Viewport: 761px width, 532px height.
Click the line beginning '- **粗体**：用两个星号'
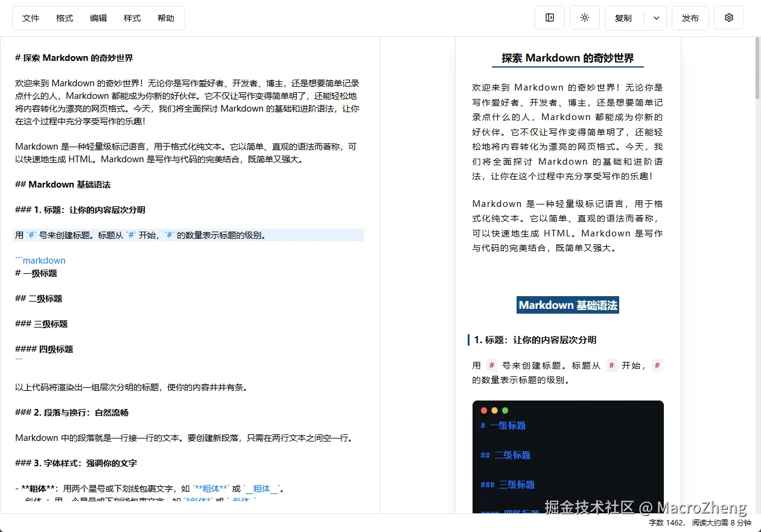coord(150,489)
